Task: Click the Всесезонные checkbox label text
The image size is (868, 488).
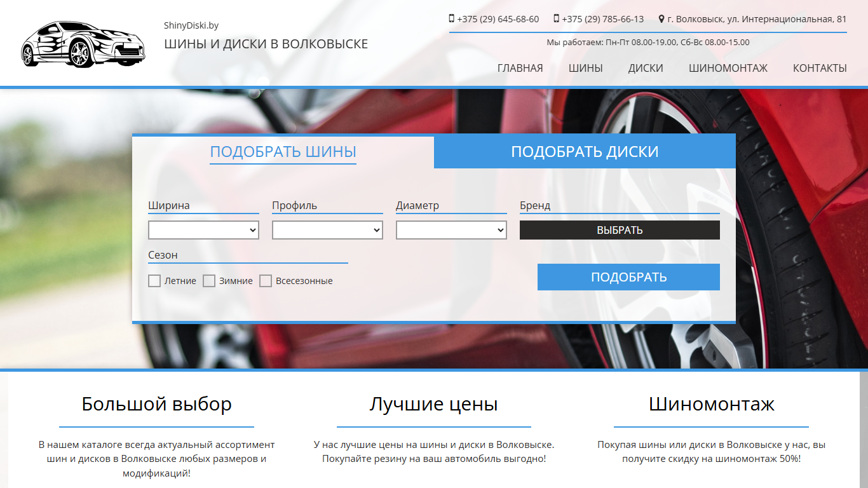Action: 304,281
